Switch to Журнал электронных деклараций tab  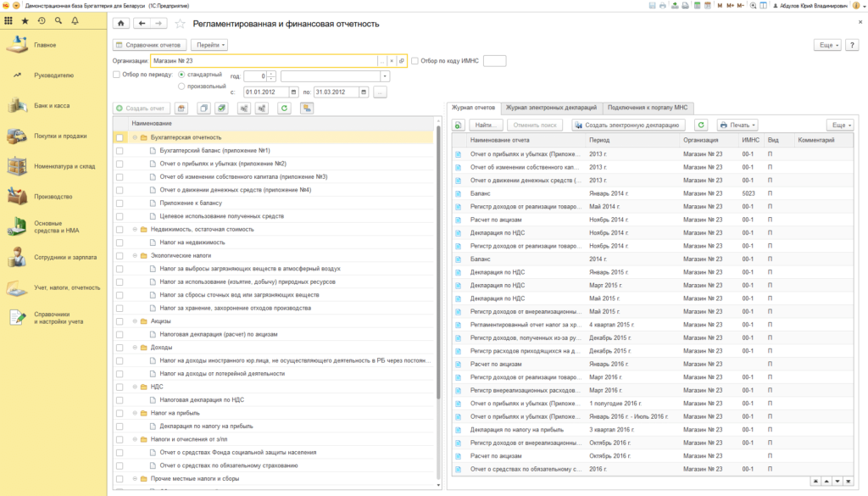tap(551, 108)
